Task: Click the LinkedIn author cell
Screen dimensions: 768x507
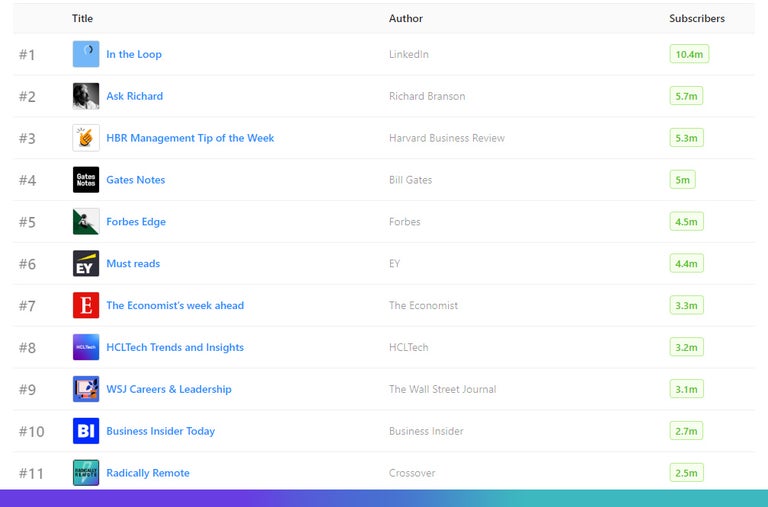Action: coord(408,54)
